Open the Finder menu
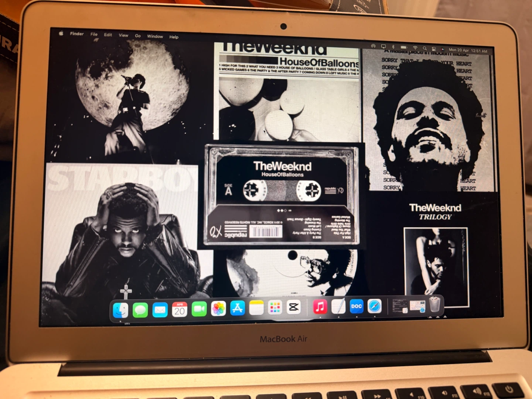532x399 pixels. pos(77,34)
